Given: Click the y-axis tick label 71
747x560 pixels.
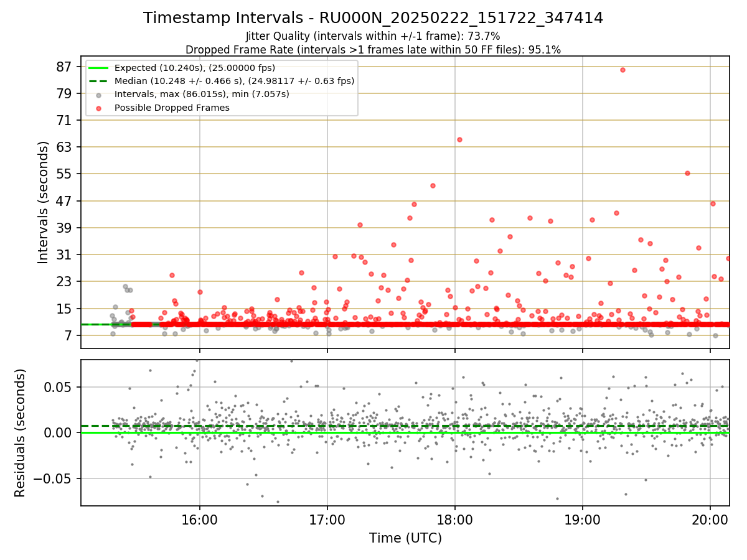Looking at the screenshot, I should point(64,120).
